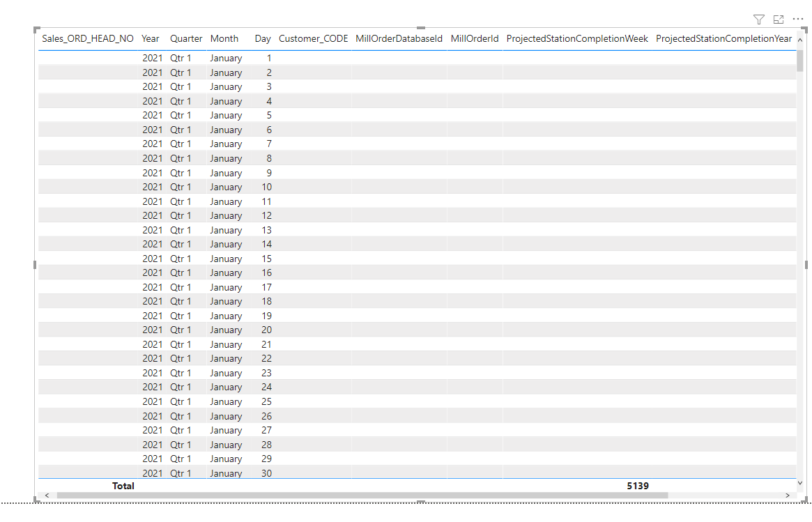Click the Focus mode icon
The image size is (812, 522).
pyautogui.click(x=779, y=20)
